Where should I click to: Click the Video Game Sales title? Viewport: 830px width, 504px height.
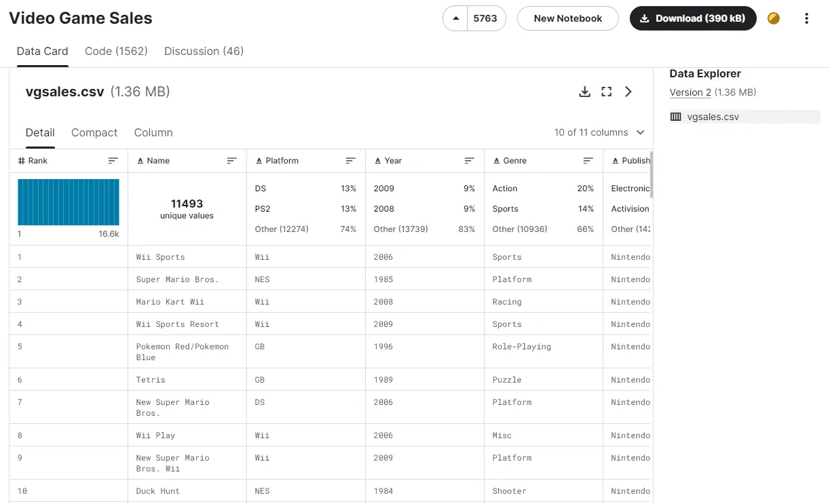tap(81, 18)
